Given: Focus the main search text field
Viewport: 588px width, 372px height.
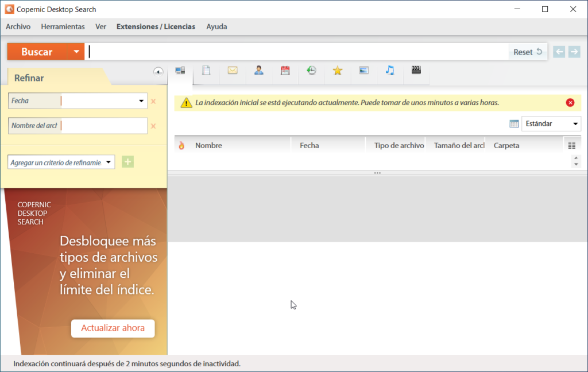Looking at the screenshot, I should pyautogui.click(x=296, y=52).
